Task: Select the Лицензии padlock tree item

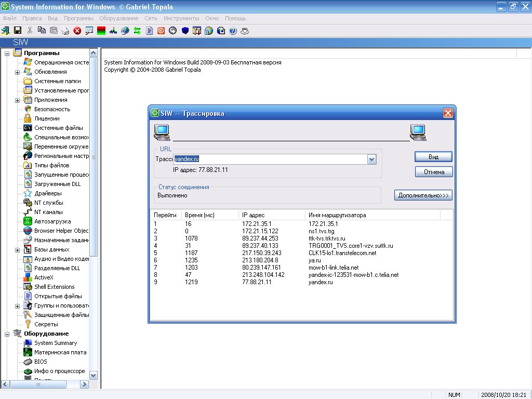Action: (x=47, y=118)
